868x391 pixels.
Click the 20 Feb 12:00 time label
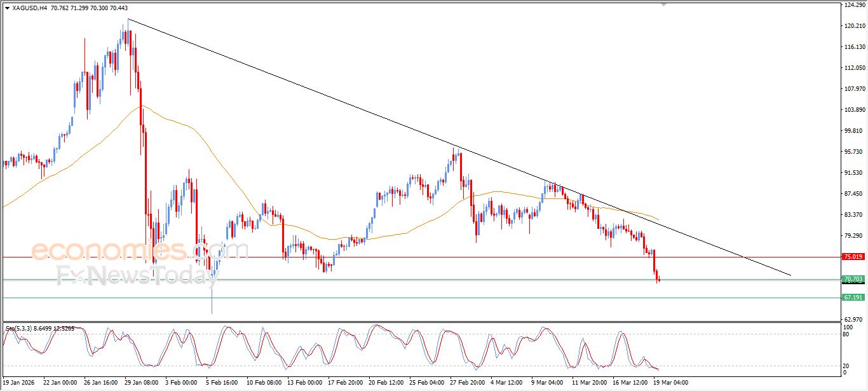coord(386,383)
